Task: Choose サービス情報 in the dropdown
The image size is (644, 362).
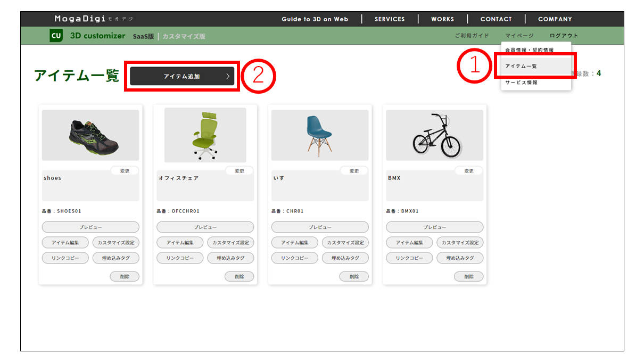Action: tap(522, 83)
